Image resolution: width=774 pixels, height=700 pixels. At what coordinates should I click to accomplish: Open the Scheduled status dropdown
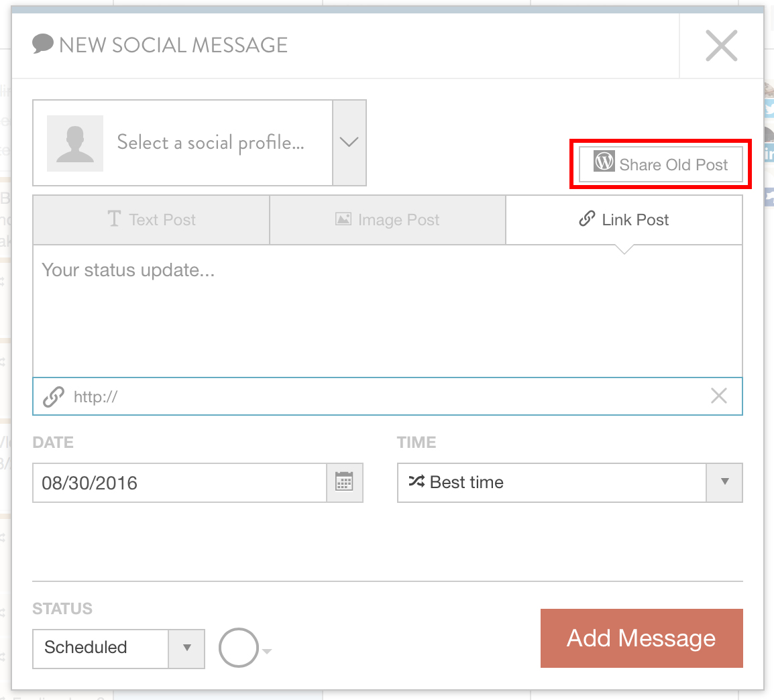(x=118, y=648)
